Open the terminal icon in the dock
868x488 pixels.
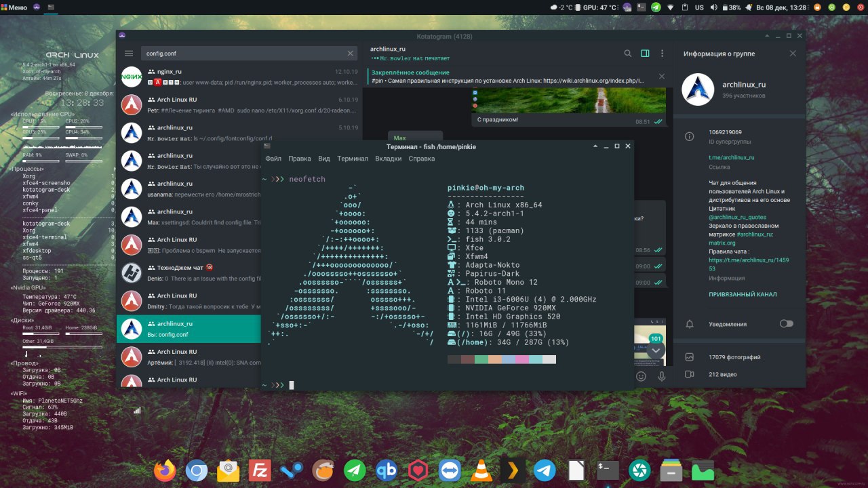click(x=608, y=470)
